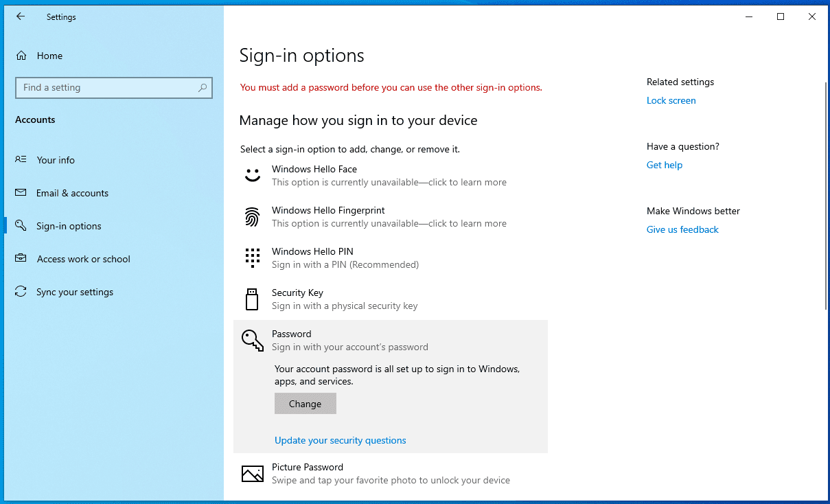This screenshot has height=504, width=830.
Task: Click the Change password button
Action: pos(306,404)
